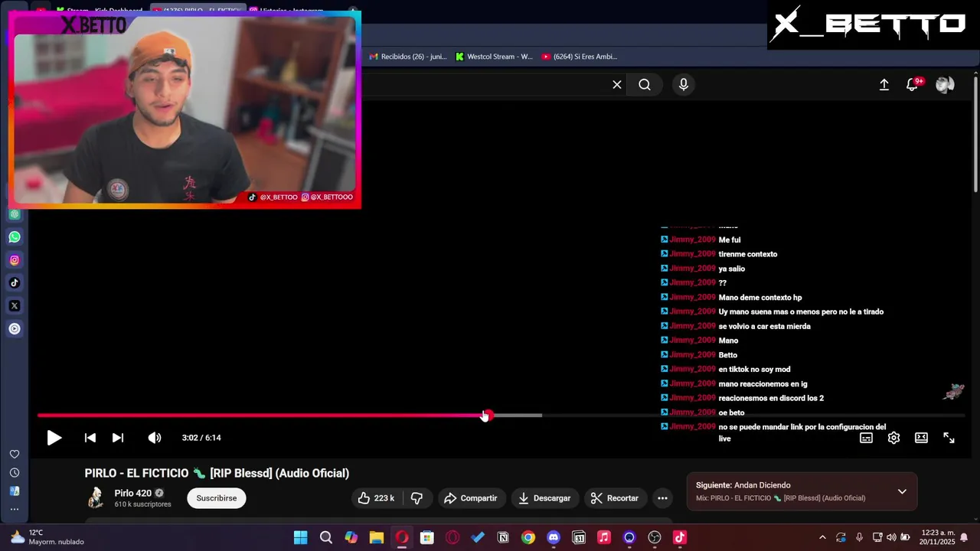This screenshot has width=980, height=551.
Task: Open the Gmail Recibidos bookmark
Action: click(x=408, y=57)
